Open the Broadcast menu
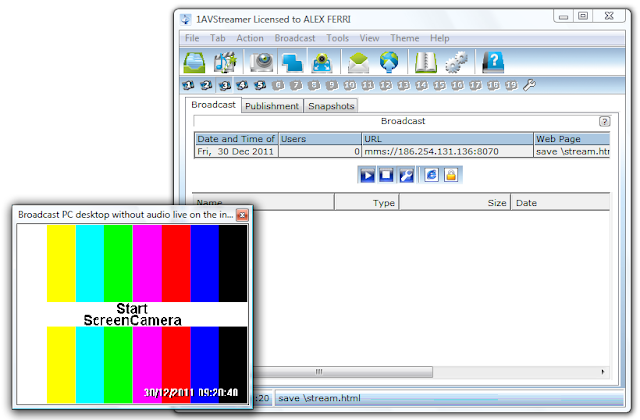Viewport: 640px width, 420px height. 295,38
